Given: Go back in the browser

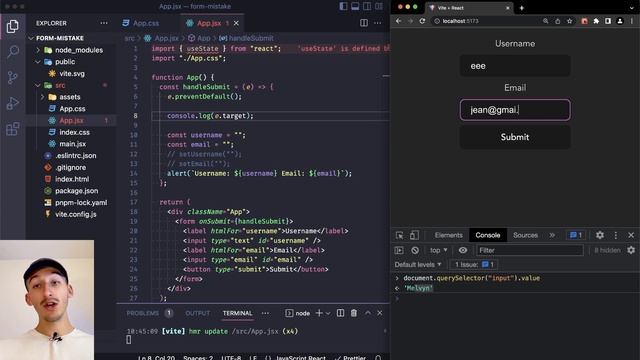Looking at the screenshot, I should click(399, 21).
